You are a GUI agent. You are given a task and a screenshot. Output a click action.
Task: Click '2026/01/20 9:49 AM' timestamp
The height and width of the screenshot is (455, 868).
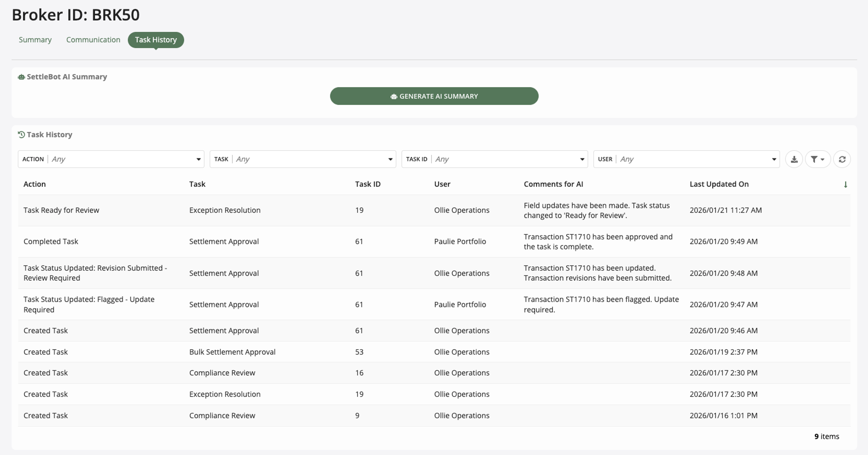pyautogui.click(x=723, y=242)
